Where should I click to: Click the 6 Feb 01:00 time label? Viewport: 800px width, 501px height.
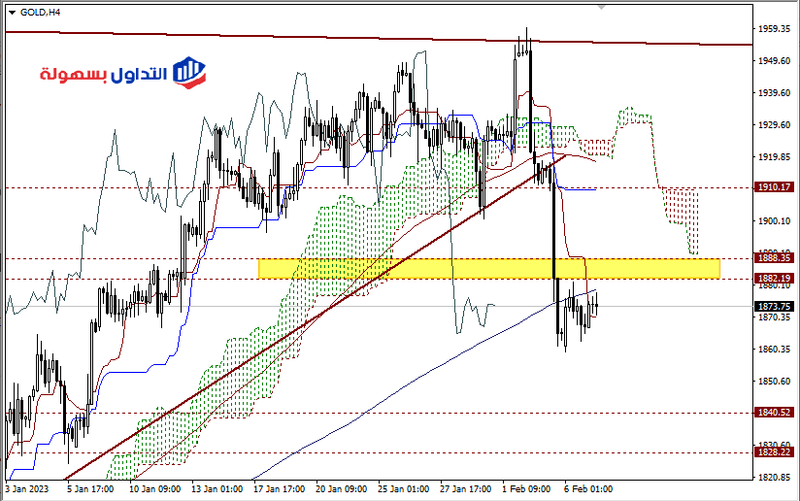coord(588,490)
